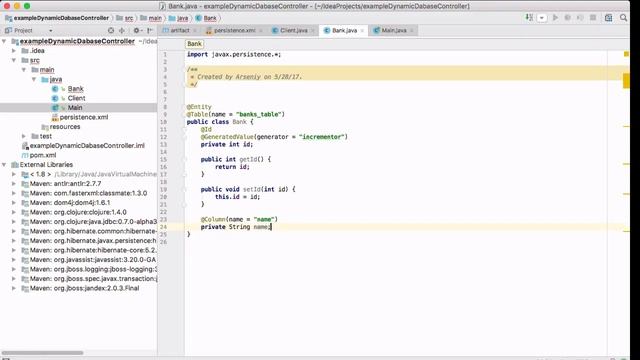Open the Project panel gear settings
The width and height of the screenshot is (640, 360).
[137, 30]
